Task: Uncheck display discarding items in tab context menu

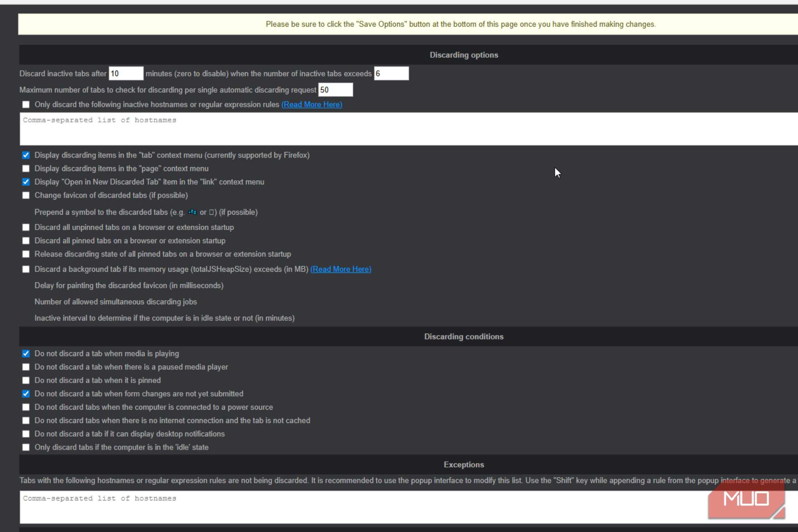Action: (26, 155)
